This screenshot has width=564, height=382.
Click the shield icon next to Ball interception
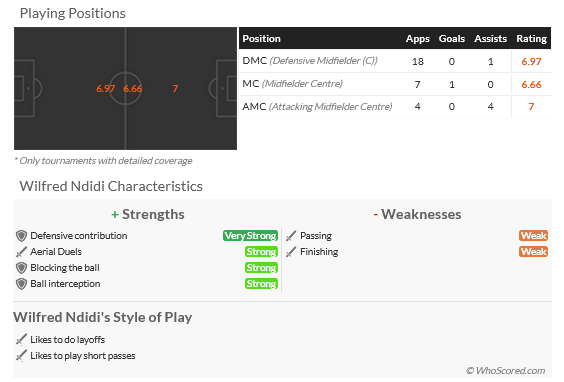(x=22, y=284)
